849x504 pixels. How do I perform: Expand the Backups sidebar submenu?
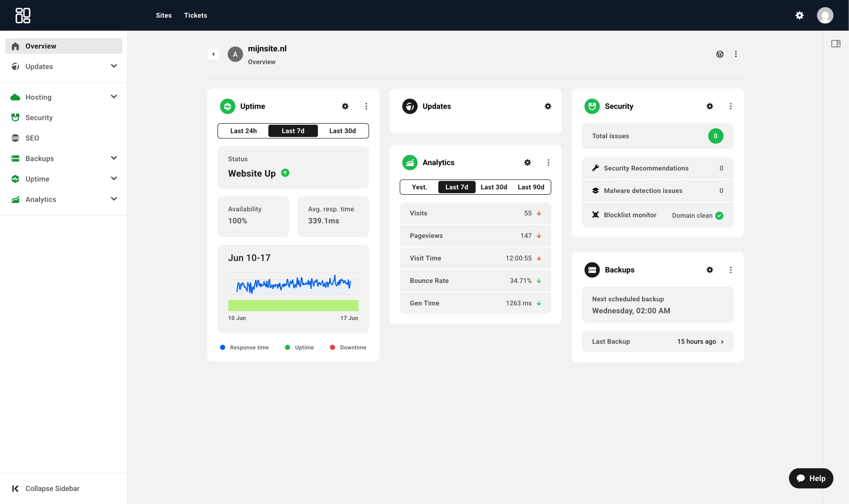(x=114, y=158)
